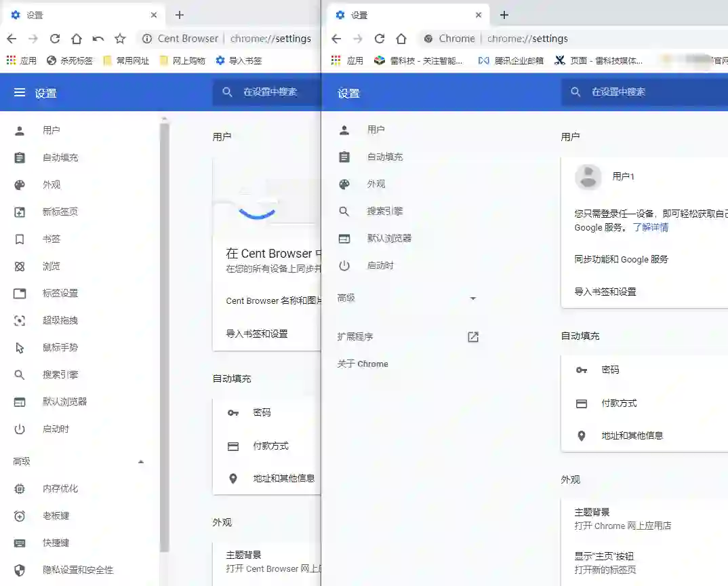
Task: Click bookmark star in Cent Browser toolbar
Action: (x=120, y=39)
